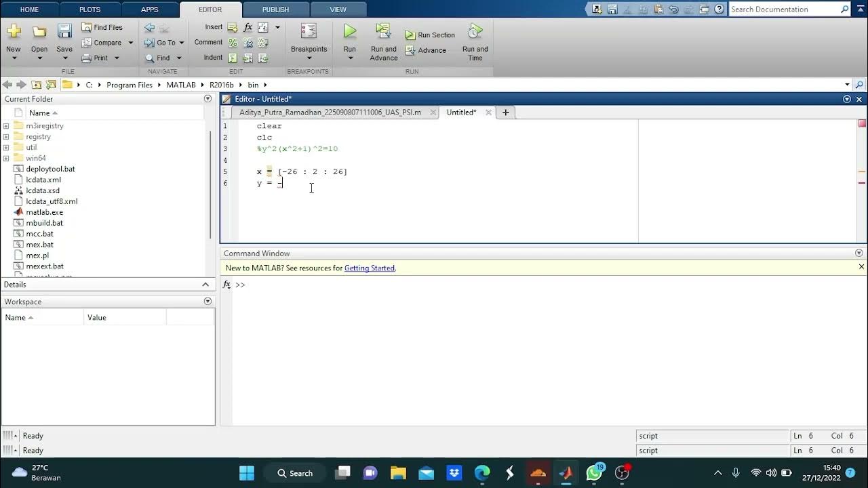The width and height of the screenshot is (868, 488).
Task: Click the Wrap comments icon
Action: [x=263, y=43]
